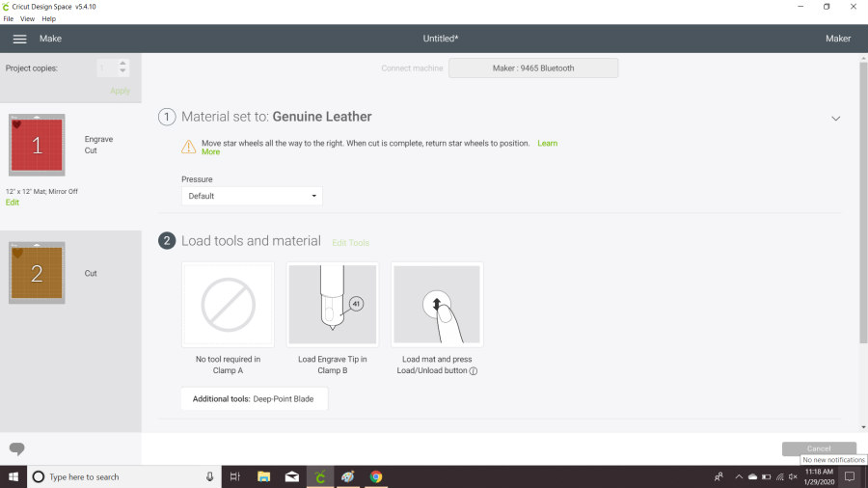Click the Load/Unload info icon

click(x=474, y=370)
